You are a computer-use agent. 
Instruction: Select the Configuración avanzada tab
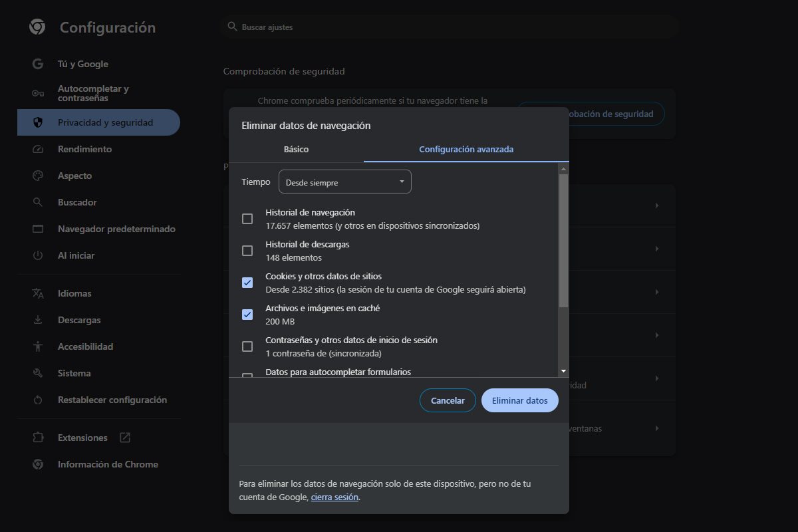(465, 149)
